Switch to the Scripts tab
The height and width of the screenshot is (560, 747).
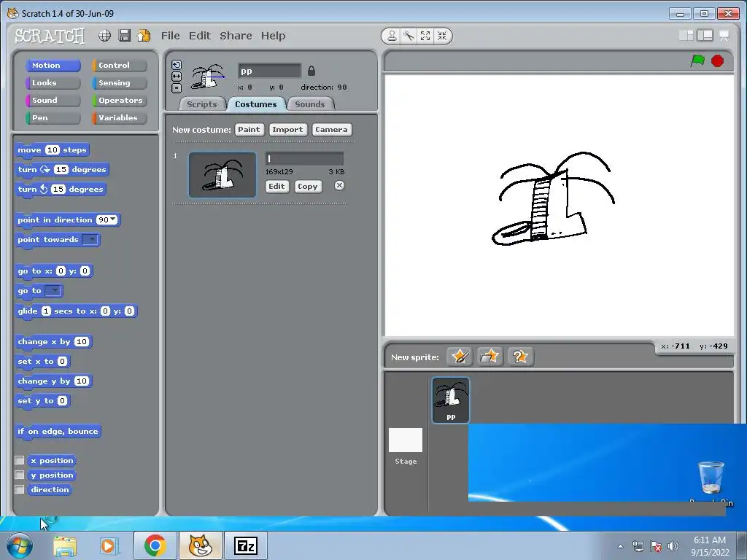[202, 104]
